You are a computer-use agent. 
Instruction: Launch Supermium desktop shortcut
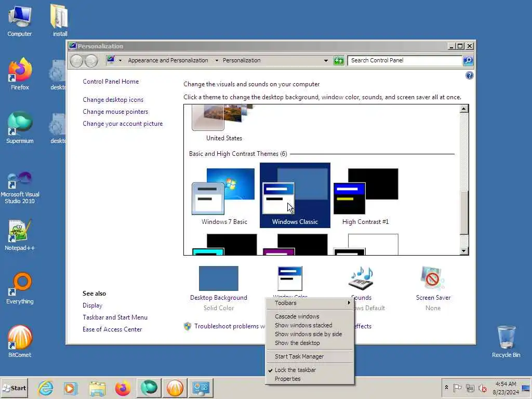(x=20, y=128)
